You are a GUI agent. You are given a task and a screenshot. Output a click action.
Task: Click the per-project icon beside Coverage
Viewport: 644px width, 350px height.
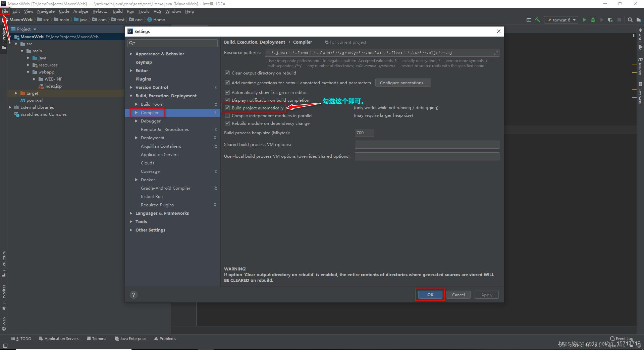(x=215, y=171)
